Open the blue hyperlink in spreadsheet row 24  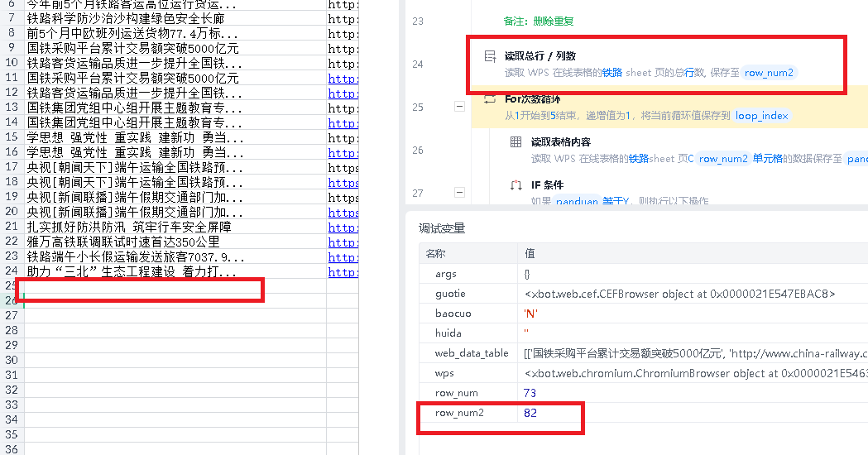tap(343, 271)
